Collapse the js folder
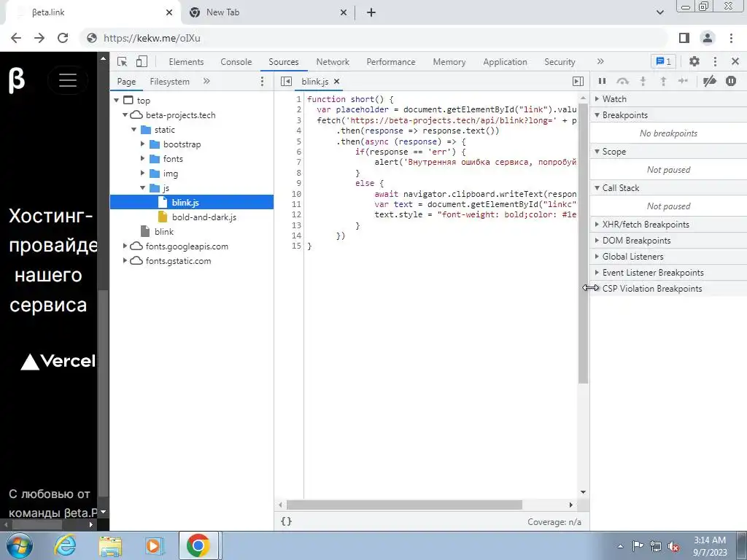The width and height of the screenshot is (747, 560). [142, 188]
